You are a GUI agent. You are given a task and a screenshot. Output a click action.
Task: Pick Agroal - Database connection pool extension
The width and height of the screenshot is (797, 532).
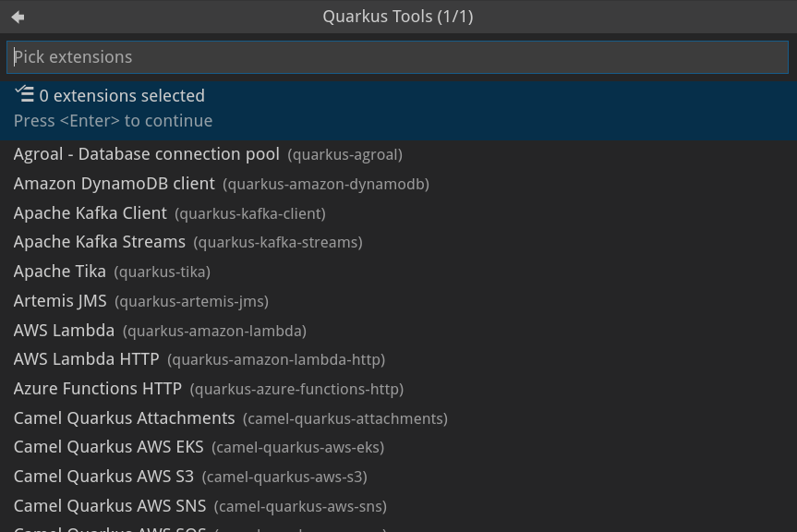(x=146, y=154)
